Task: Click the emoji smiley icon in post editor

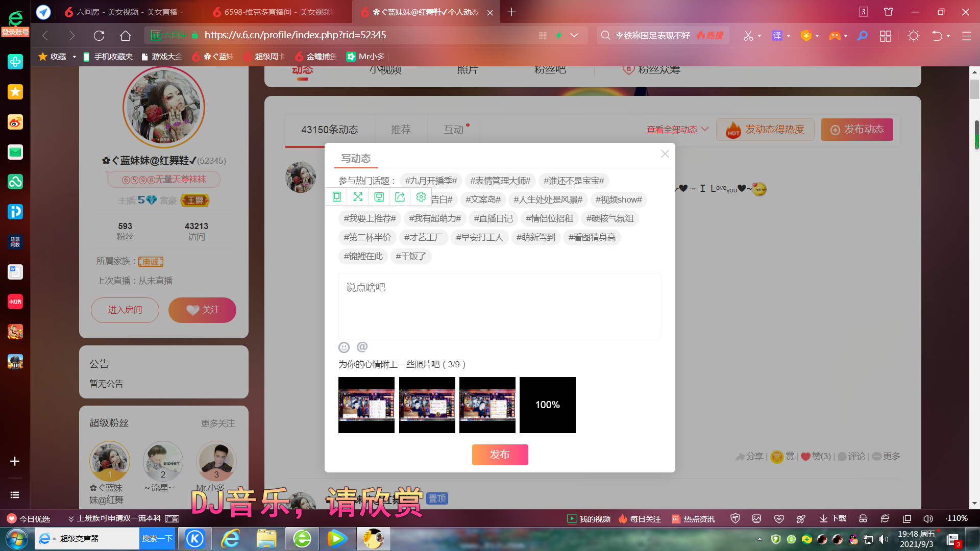Action: pyautogui.click(x=344, y=347)
